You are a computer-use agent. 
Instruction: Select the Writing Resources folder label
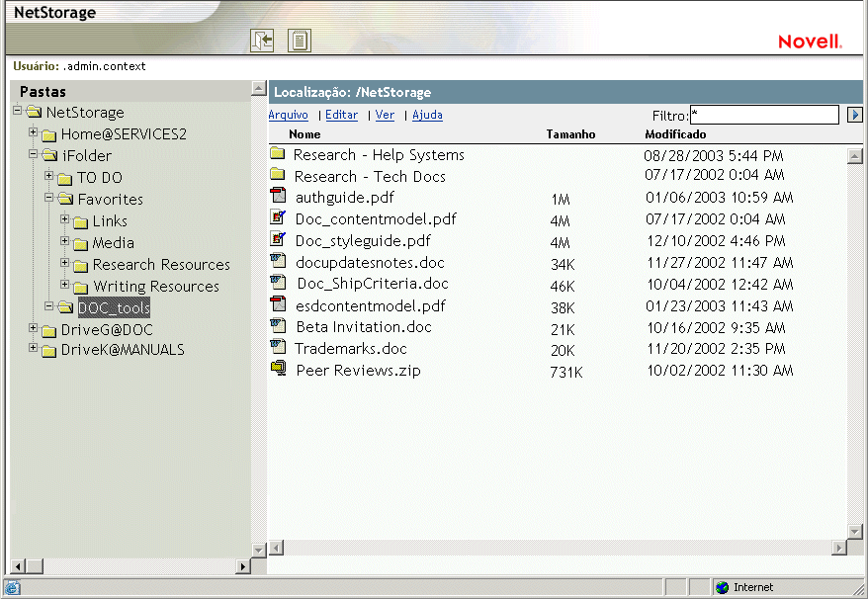(156, 287)
